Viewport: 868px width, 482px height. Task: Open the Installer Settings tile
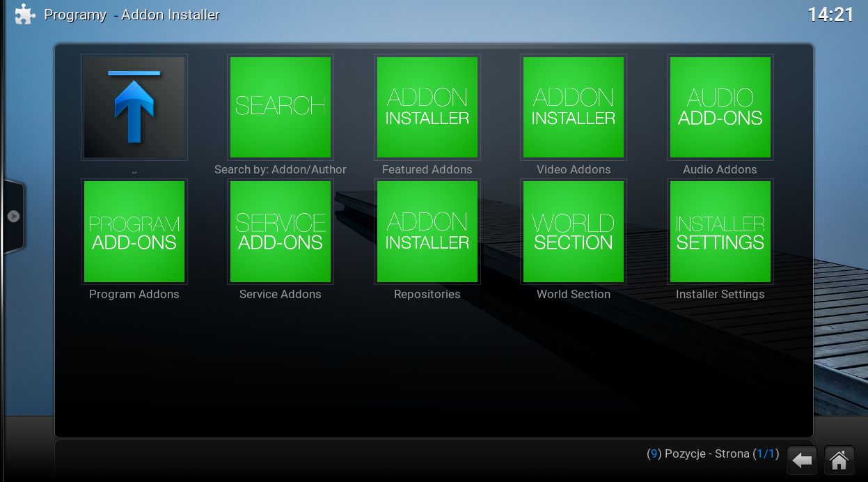pyautogui.click(x=720, y=232)
